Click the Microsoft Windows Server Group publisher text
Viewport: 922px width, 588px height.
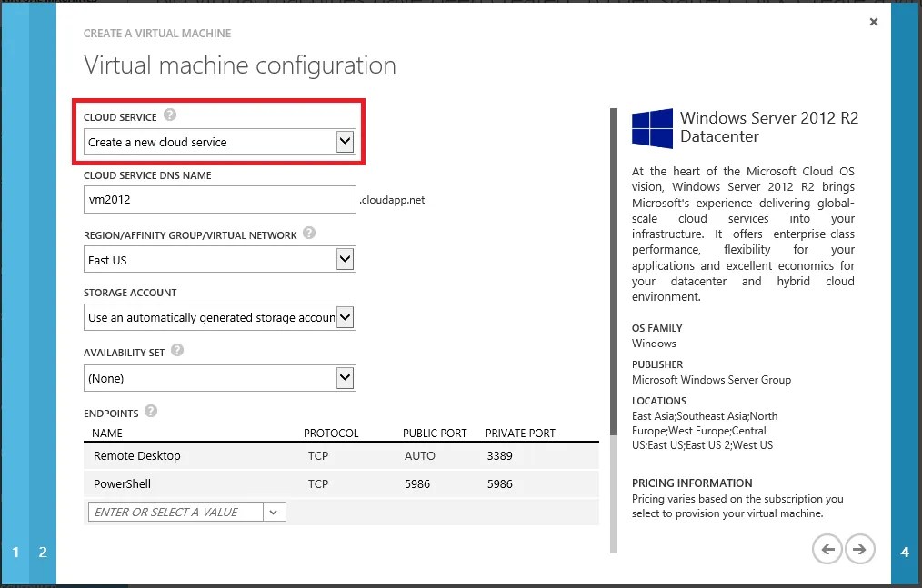pyautogui.click(x=711, y=380)
